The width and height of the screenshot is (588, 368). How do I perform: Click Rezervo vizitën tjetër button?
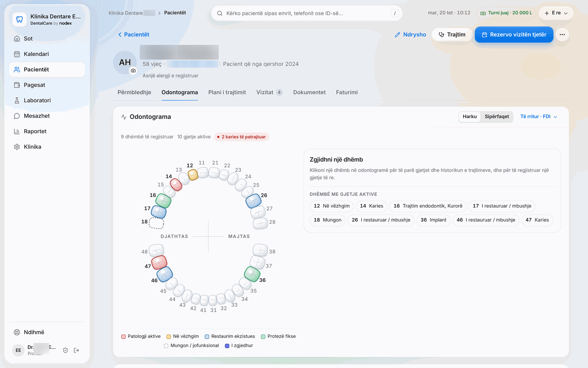514,35
